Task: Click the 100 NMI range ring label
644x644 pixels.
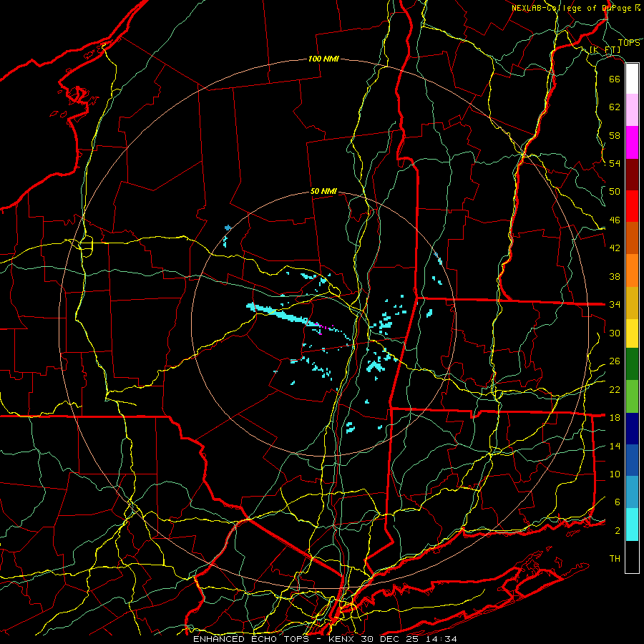Action: [x=323, y=59]
